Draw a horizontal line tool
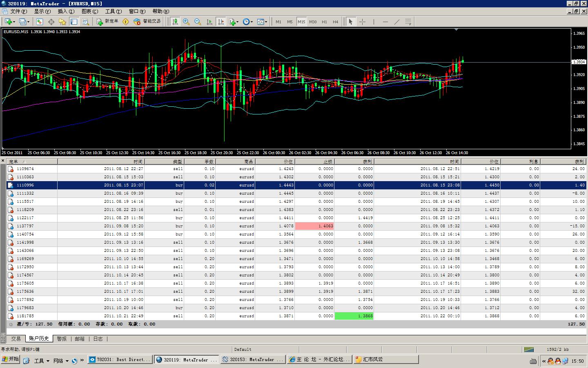This screenshot has width=588, height=368. click(385, 22)
